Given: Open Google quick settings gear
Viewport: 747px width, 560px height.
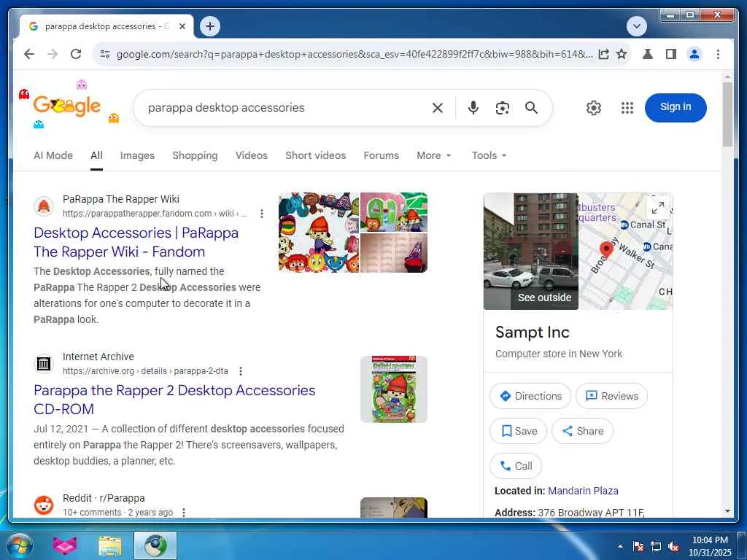Looking at the screenshot, I should [x=594, y=108].
